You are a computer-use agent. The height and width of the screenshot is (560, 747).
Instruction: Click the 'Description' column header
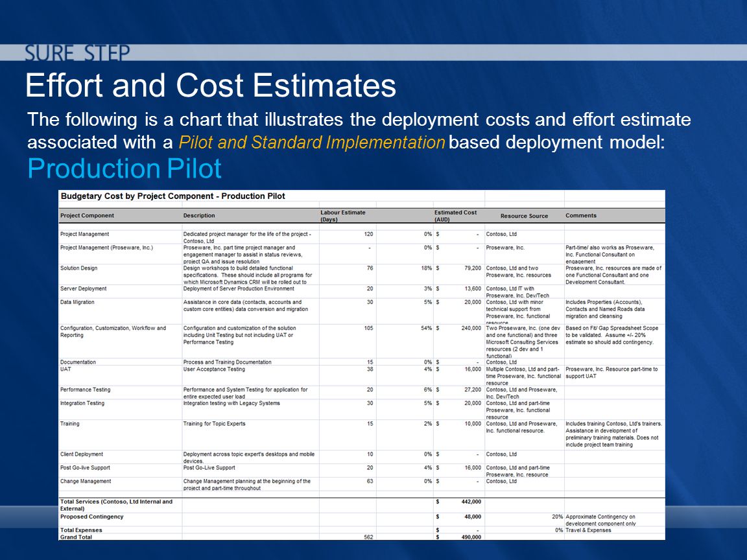pos(199,216)
